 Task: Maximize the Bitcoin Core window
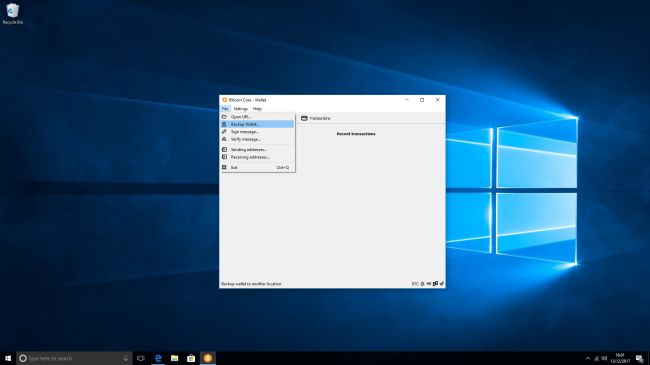pyautogui.click(x=422, y=100)
